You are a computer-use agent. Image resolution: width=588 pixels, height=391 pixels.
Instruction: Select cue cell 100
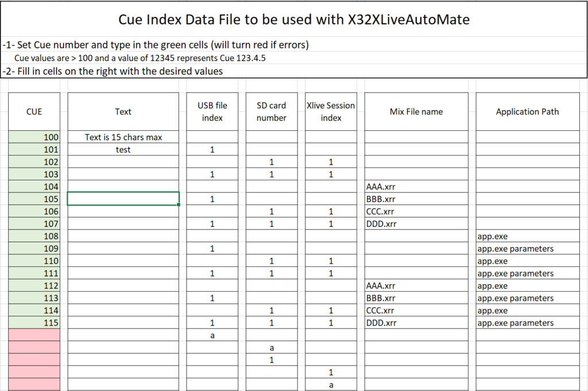pyautogui.click(x=34, y=137)
